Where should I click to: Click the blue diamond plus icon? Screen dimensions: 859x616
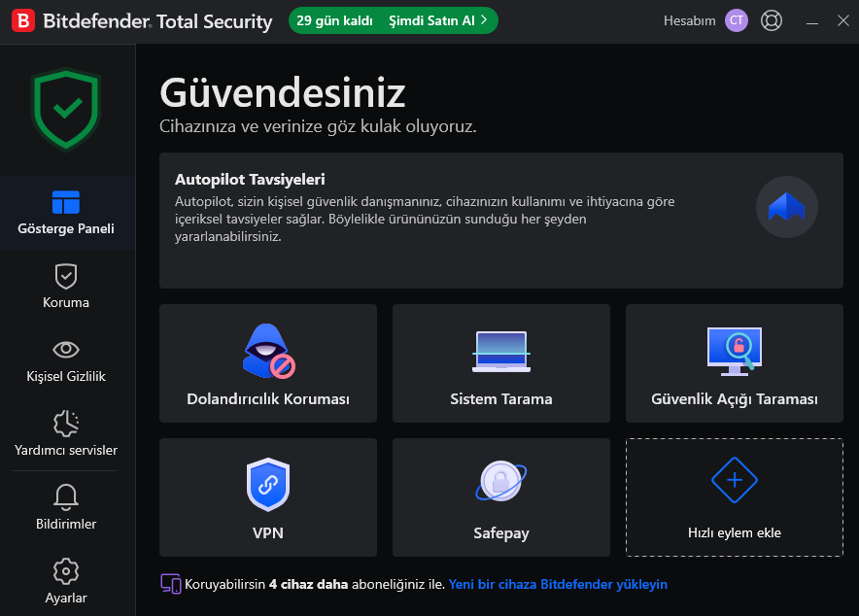[x=734, y=480]
